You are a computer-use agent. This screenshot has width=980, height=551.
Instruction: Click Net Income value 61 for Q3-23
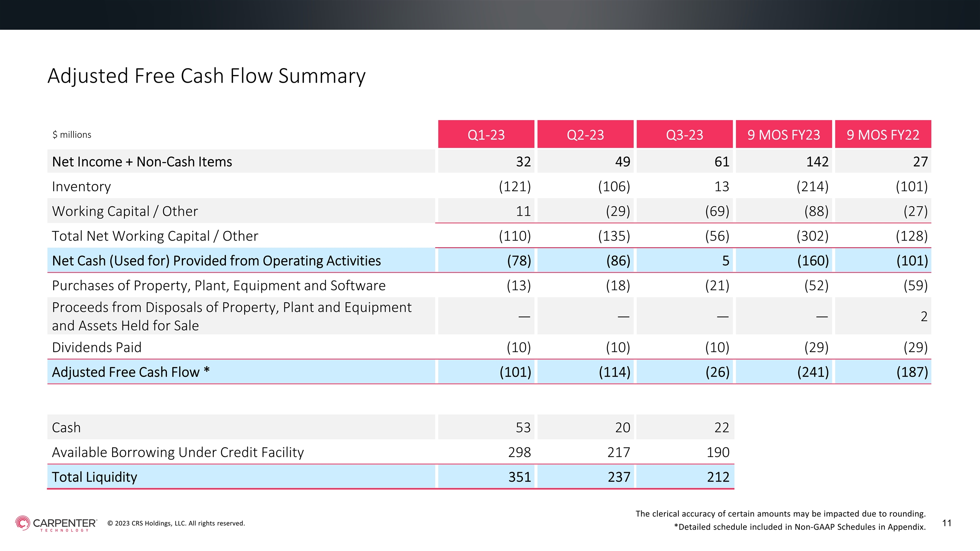coord(722,162)
